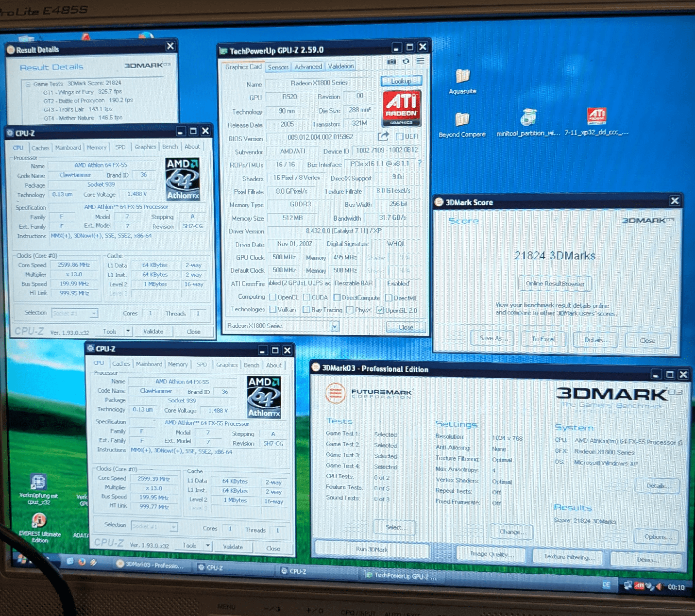Click the ATI Radeon logo in GPU-Z
The height and width of the screenshot is (616, 695).
tap(402, 108)
